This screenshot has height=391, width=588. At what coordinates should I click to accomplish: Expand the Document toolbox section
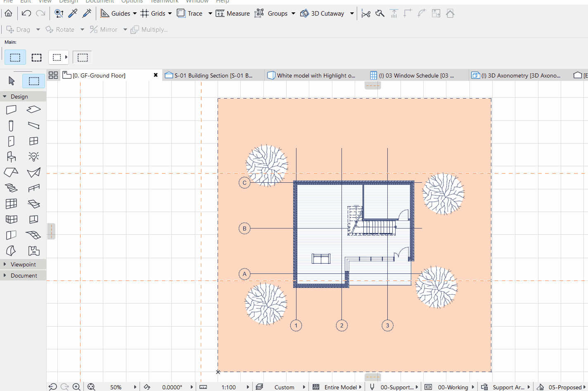(x=23, y=276)
